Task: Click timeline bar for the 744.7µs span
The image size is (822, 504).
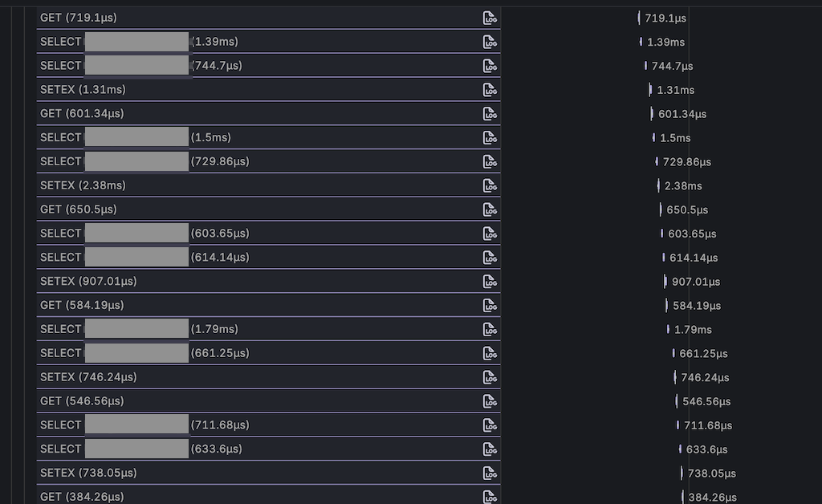Action: [645, 66]
